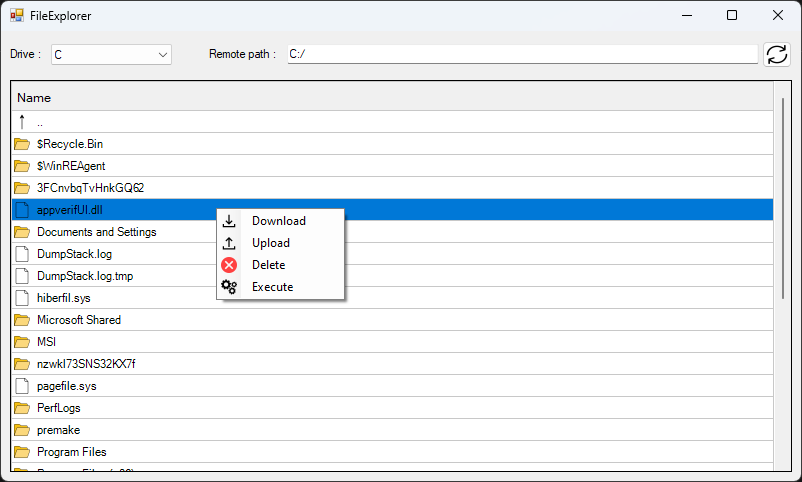This screenshot has width=802, height=482.
Task: Click the red Delete icon in context menu
Action: (x=229, y=265)
